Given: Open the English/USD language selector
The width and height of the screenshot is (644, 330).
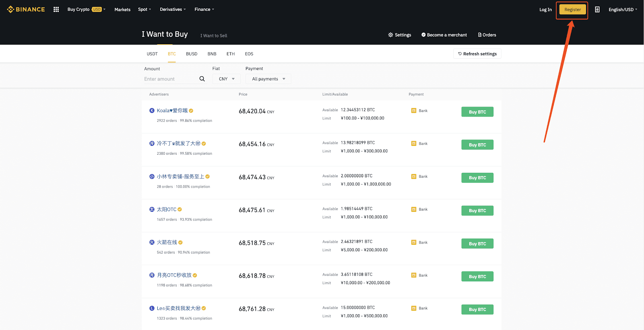Looking at the screenshot, I should [623, 9].
